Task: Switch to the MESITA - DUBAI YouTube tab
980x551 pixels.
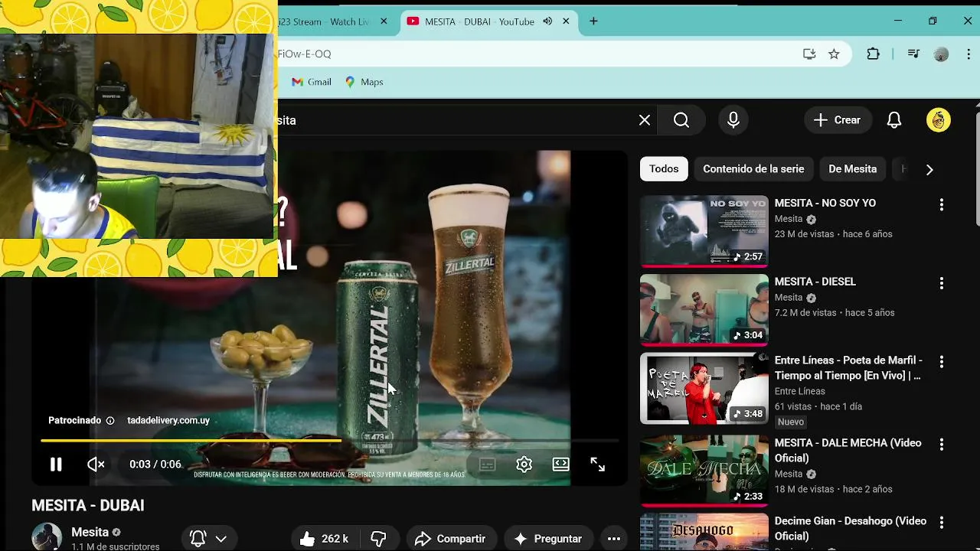Action: point(479,21)
